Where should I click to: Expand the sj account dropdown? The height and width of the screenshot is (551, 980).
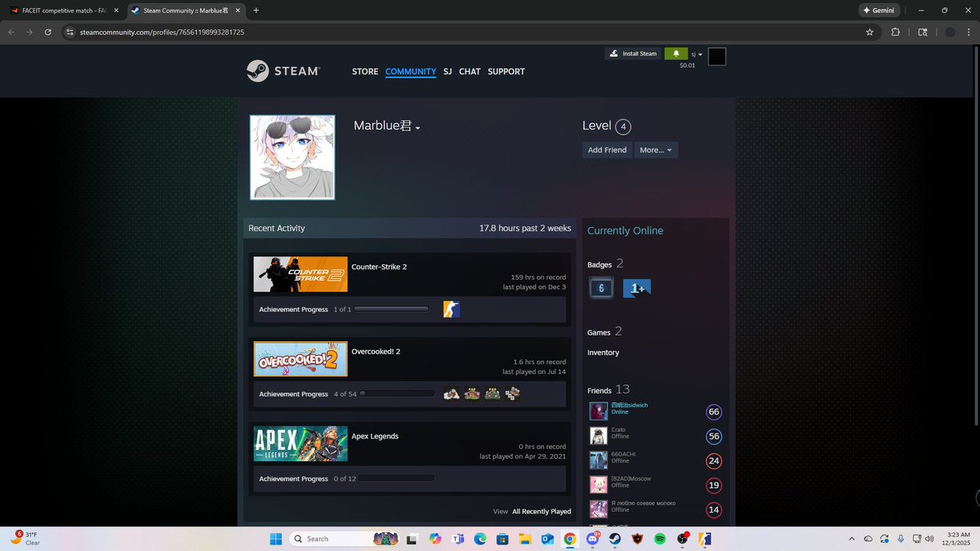pos(697,55)
